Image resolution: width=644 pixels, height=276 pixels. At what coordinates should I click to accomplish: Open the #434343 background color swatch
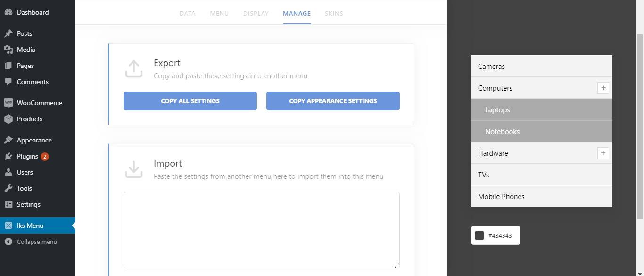click(x=479, y=235)
